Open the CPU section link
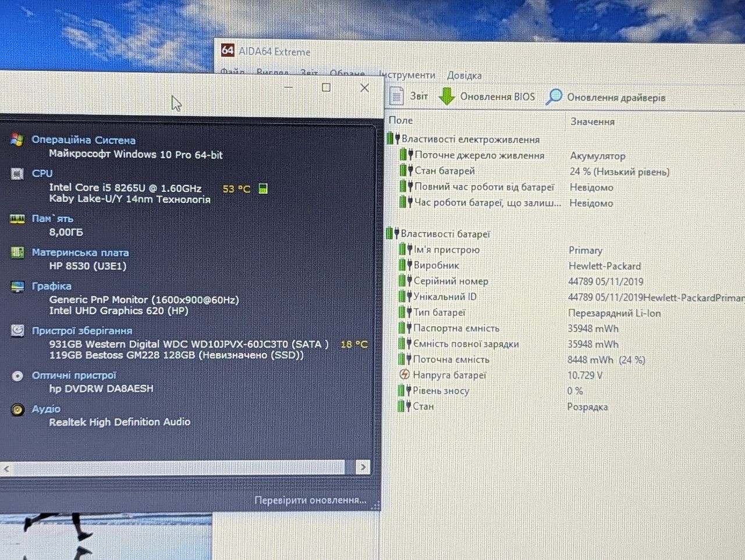This screenshot has height=560, width=745. pos(42,173)
